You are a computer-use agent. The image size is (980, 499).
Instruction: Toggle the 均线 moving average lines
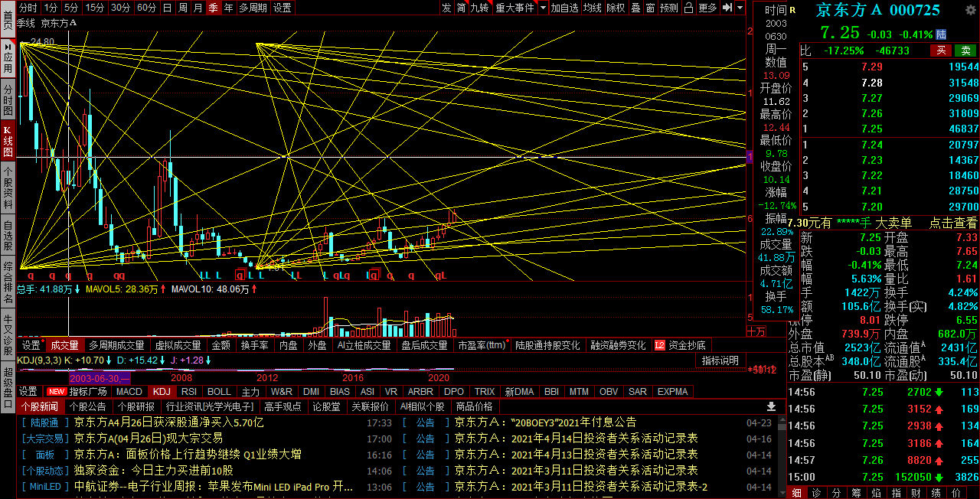pyautogui.click(x=592, y=8)
